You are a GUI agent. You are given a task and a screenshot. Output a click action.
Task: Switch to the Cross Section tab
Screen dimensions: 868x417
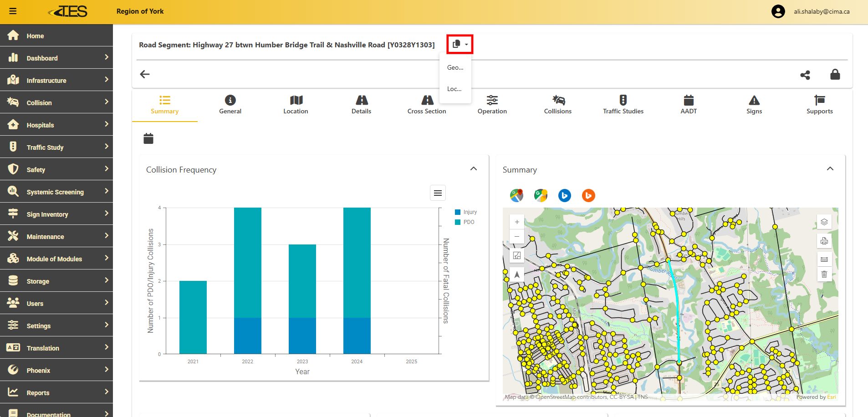[x=427, y=105]
